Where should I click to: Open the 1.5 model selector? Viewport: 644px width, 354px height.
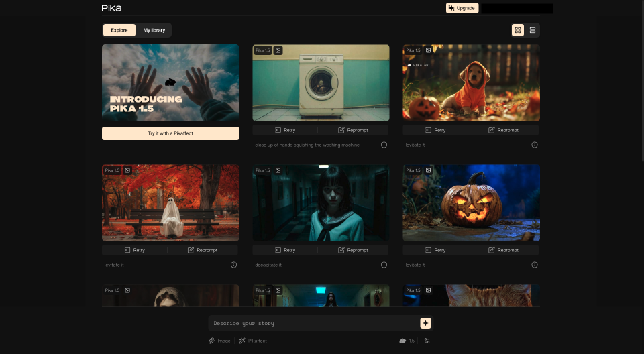(407, 341)
